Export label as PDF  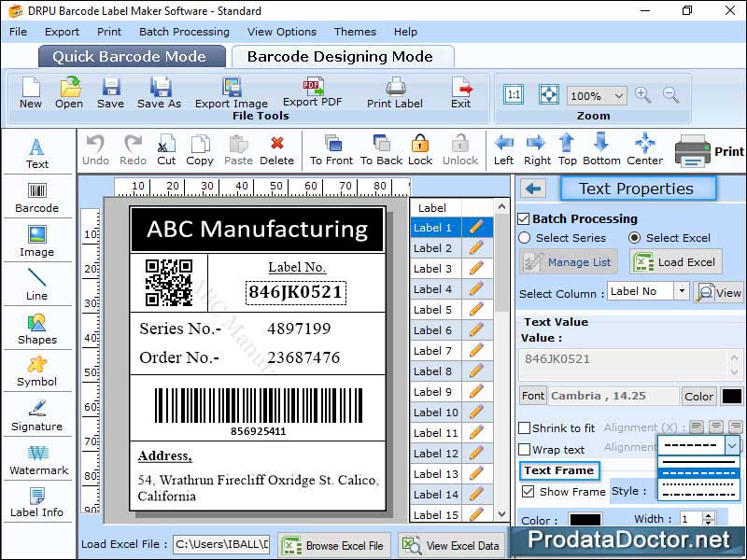(x=311, y=92)
